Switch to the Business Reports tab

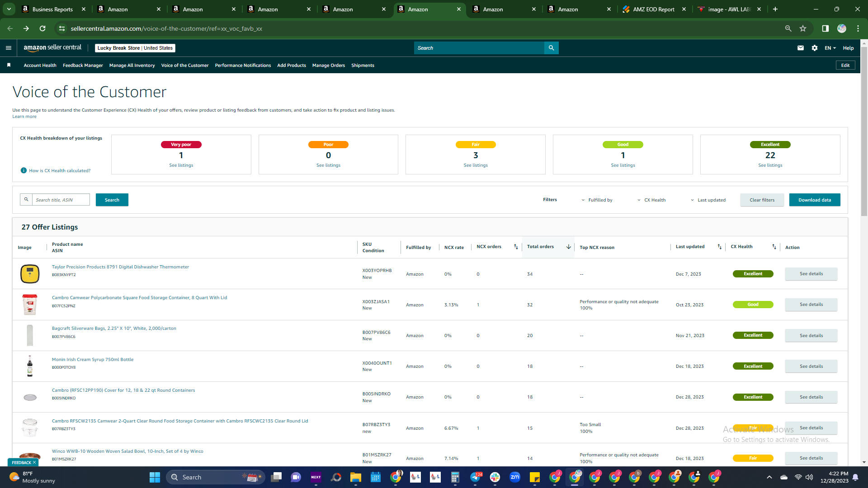pyautogui.click(x=53, y=9)
